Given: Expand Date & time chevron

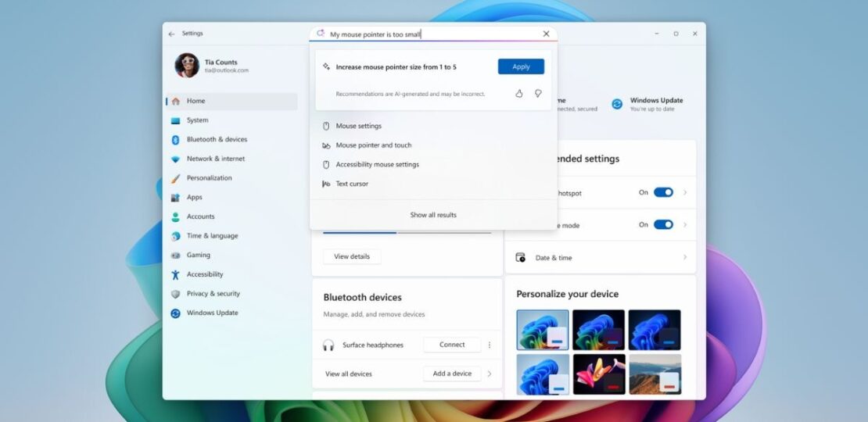Looking at the screenshot, I should [x=685, y=257].
